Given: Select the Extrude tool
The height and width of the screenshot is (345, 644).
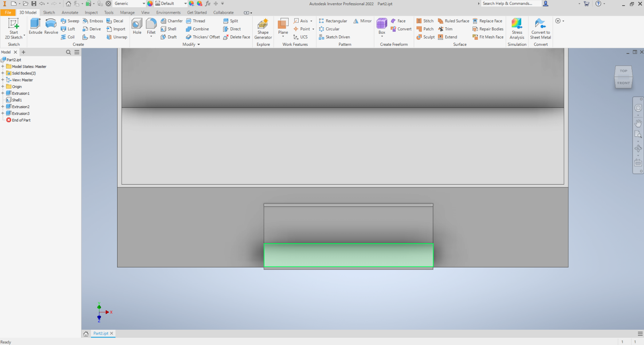Looking at the screenshot, I should [x=35, y=26].
